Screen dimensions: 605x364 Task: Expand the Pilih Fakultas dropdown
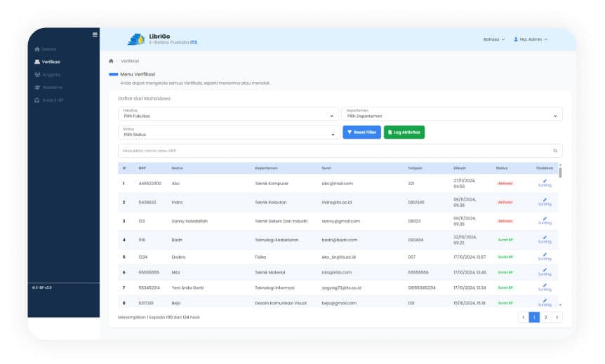(x=228, y=114)
